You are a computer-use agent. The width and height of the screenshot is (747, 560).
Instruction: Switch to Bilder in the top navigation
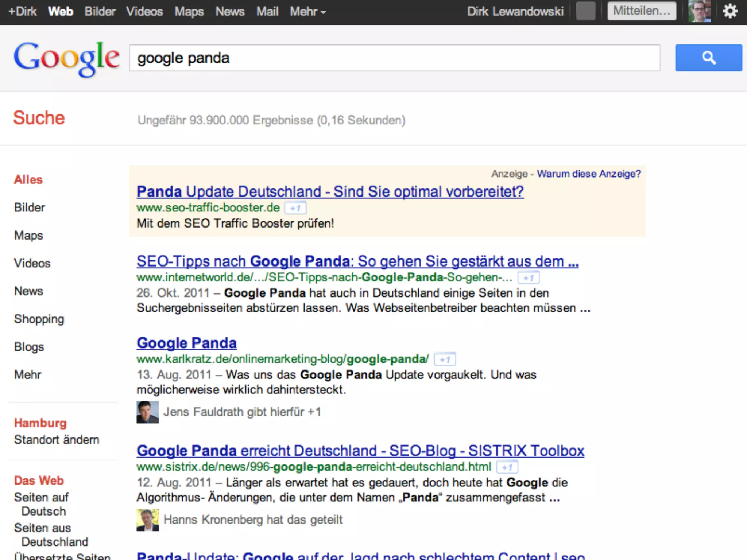point(100,12)
